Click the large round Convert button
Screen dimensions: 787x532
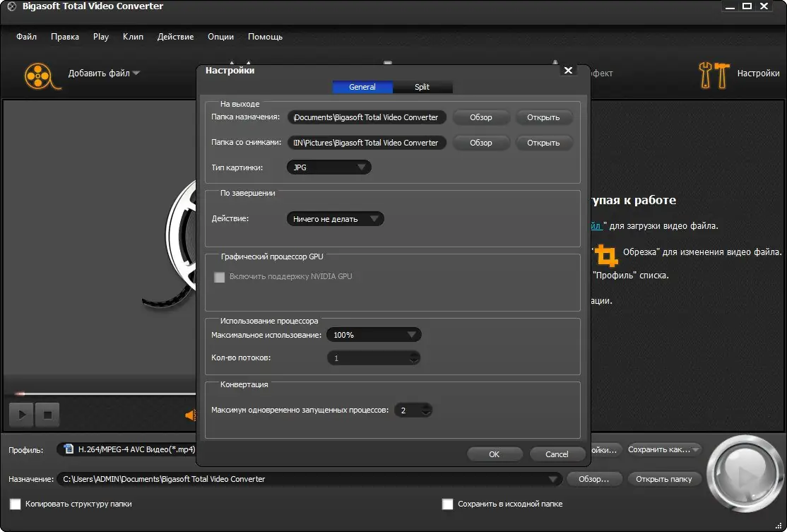point(745,474)
